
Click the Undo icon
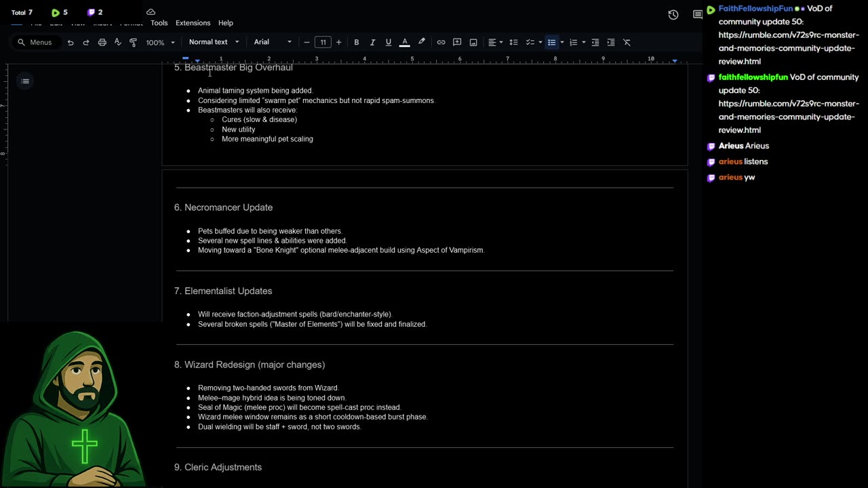[71, 42]
